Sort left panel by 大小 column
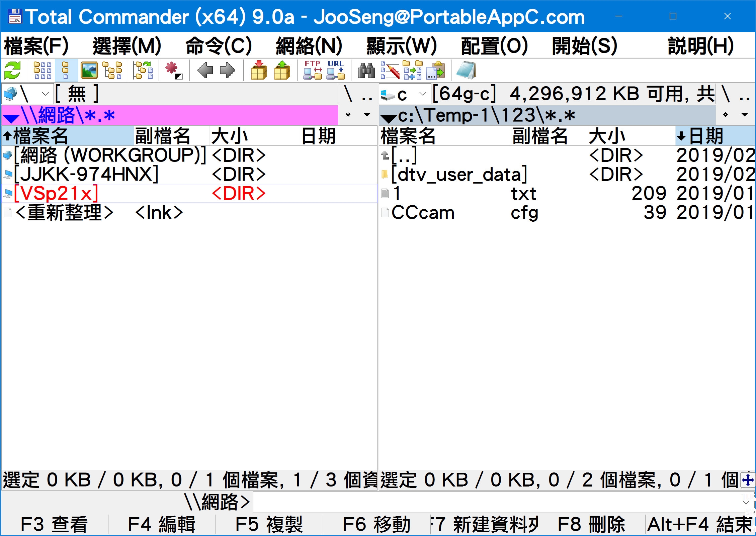Image resolution: width=756 pixels, height=536 pixels. pyautogui.click(x=254, y=136)
